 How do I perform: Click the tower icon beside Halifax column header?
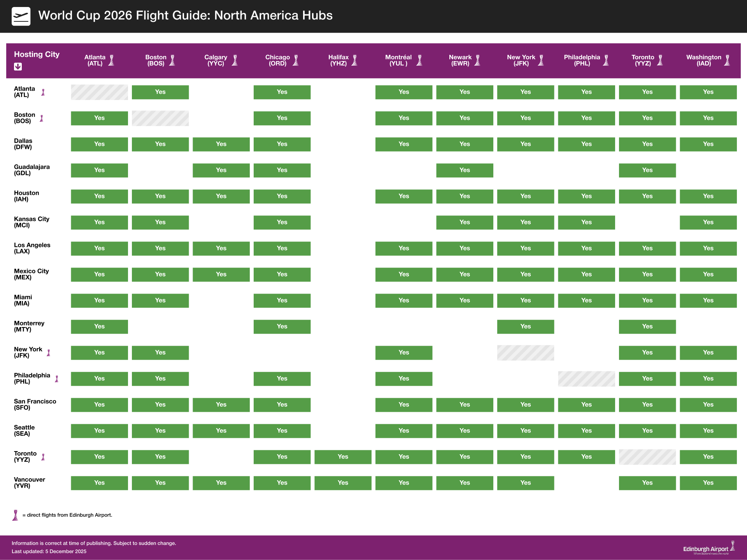point(354,60)
